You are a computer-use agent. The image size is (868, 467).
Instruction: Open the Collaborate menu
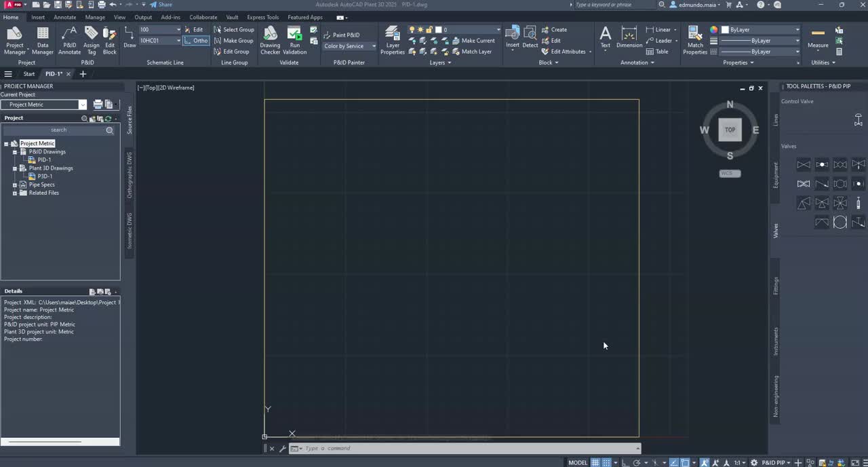[x=203, y=17]
